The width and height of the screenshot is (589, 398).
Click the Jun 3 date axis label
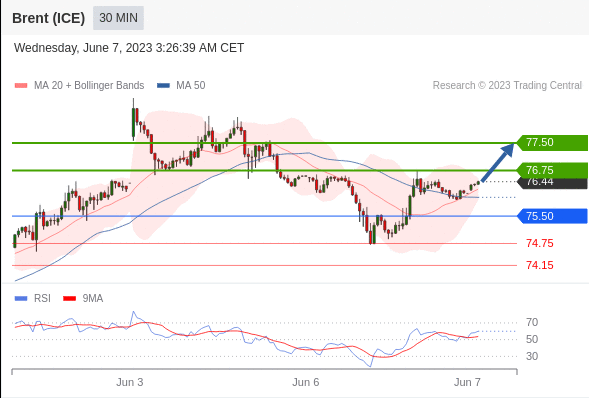[x=130, y=382]
